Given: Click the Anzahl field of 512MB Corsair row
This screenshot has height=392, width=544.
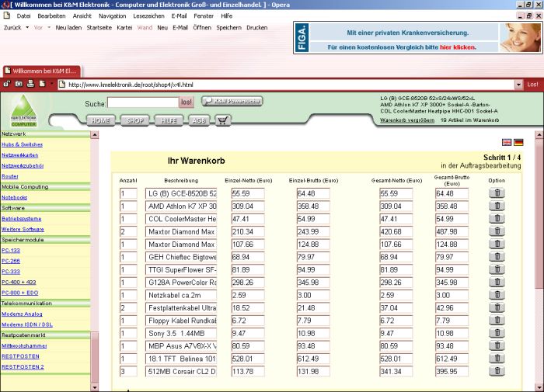Looking at the screenshot, I should 128,371.
